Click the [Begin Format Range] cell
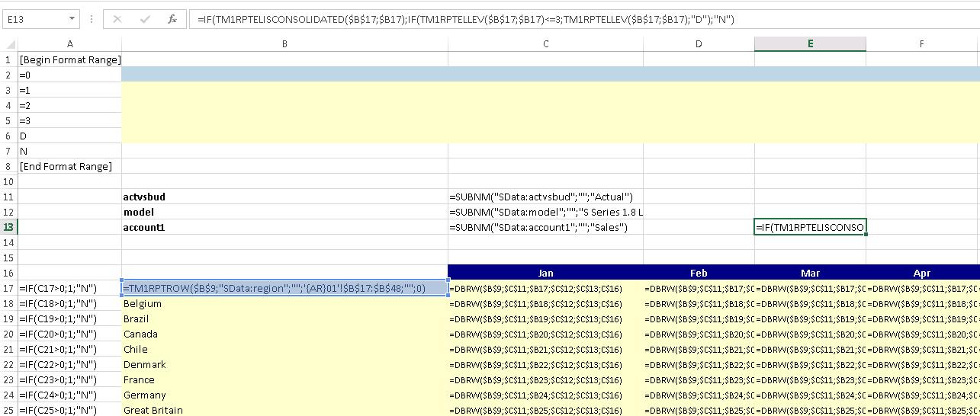The image size is (980, 416). point(69,59)
